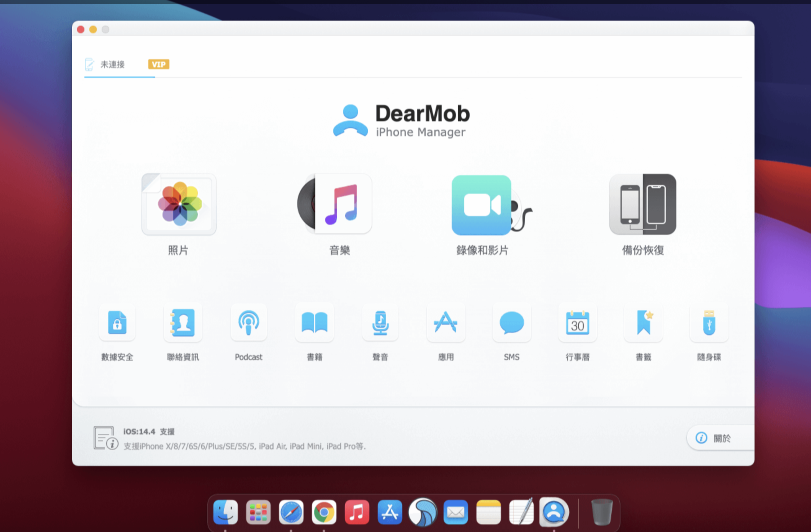
Task: Open the 照片 Photos module
Action: [x=179, y=204]
